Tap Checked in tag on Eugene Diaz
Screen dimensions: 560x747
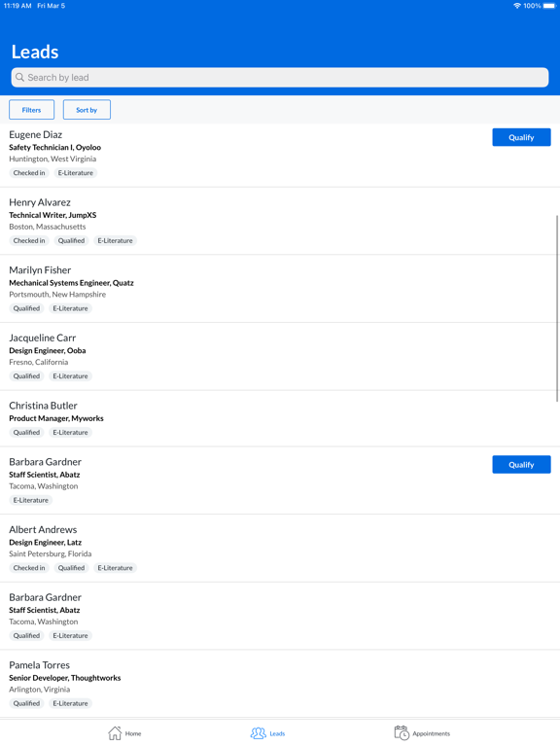tap(29, 173)
